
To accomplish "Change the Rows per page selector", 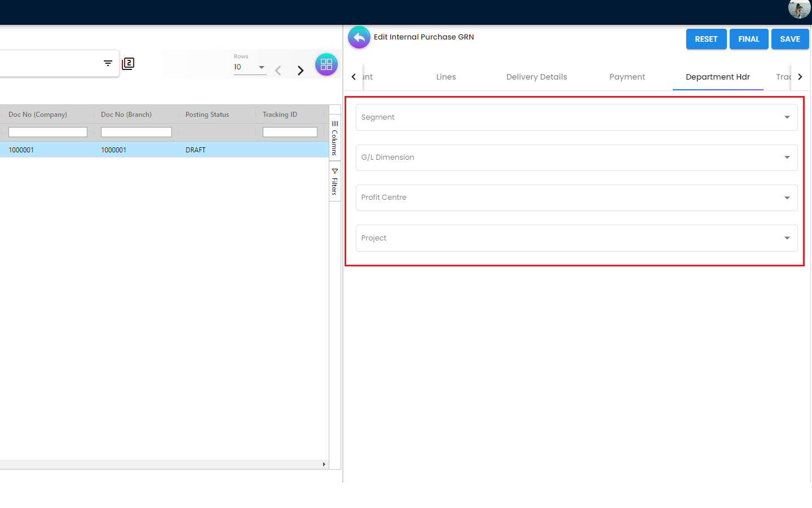I will click(250, 67).
